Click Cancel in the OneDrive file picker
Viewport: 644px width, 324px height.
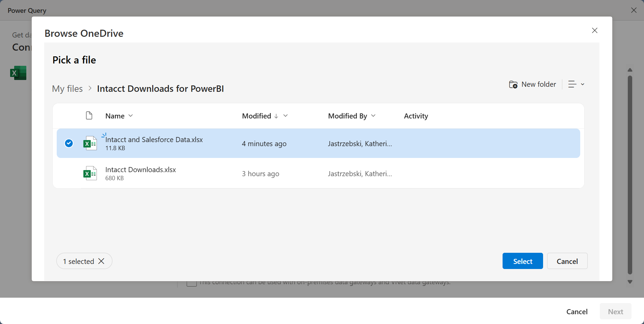tap(567, 261)
